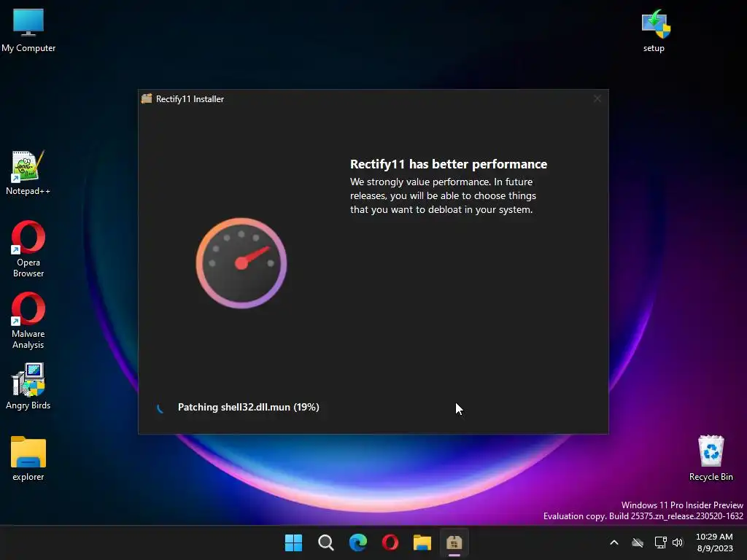The image size is (747, 560).
Task: Open the network status tray icon
Action: 660,542
